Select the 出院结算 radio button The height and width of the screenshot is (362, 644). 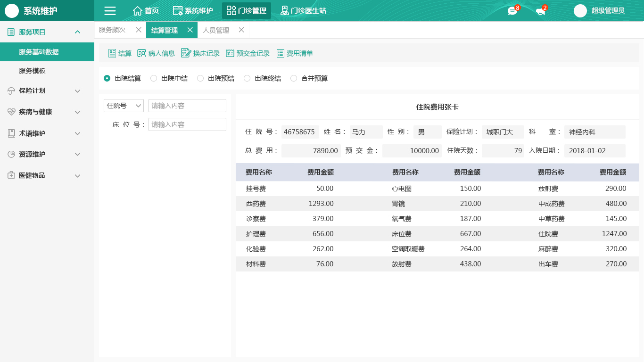tap(107, 78)
